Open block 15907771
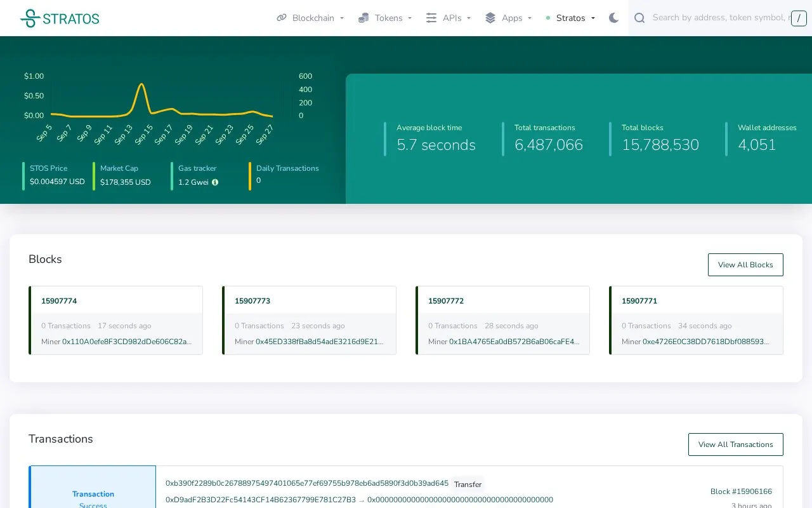The image size is (812, 508). click(x=639, y=301)
